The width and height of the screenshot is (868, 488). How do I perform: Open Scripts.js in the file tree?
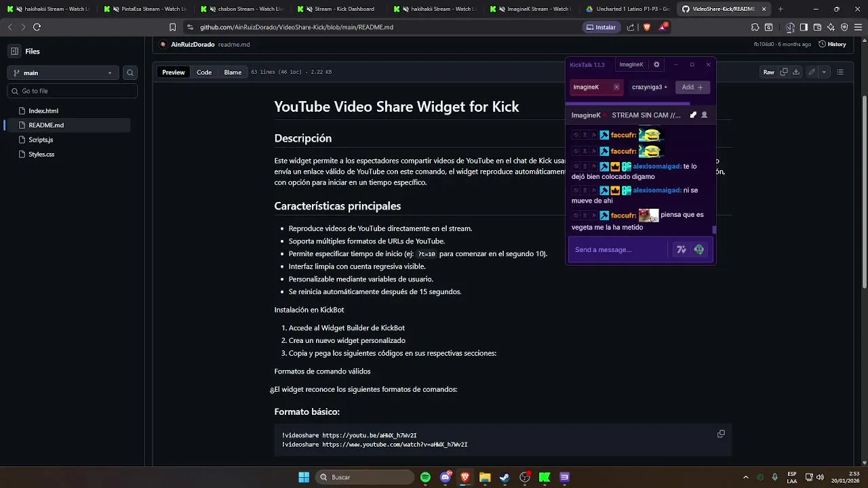[x=41, y=140]
